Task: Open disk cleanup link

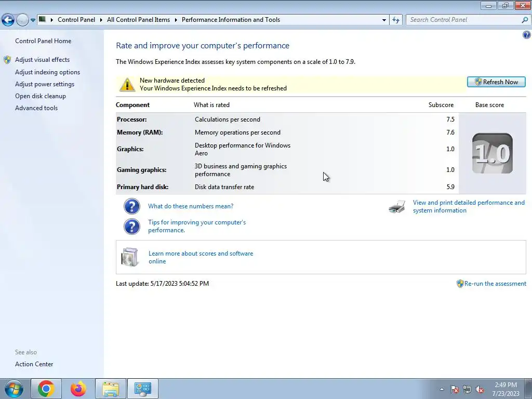Action: pyautogui.click(x=41, y=96)
